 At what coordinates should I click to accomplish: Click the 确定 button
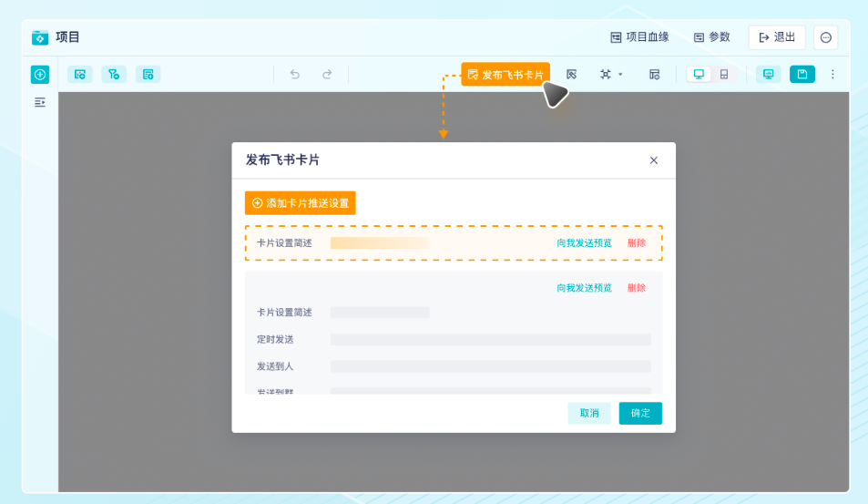(x=640, y=413)
